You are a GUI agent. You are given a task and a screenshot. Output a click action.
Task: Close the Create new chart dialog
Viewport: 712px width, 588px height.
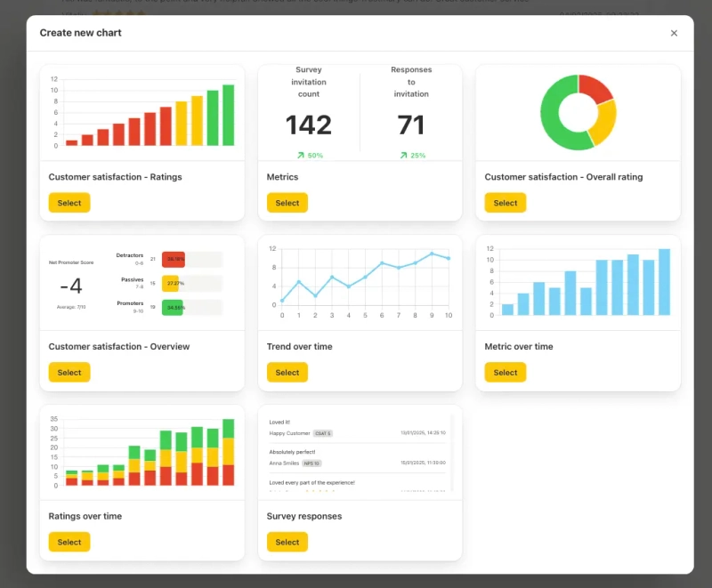[674, 33]
